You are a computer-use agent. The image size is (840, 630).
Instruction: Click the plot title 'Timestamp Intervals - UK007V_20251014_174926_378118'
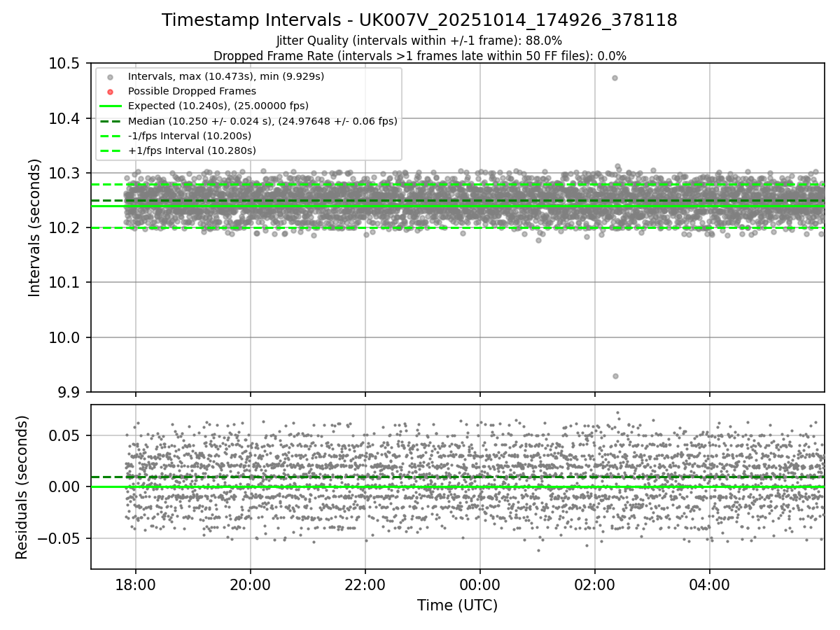[419, 20]
